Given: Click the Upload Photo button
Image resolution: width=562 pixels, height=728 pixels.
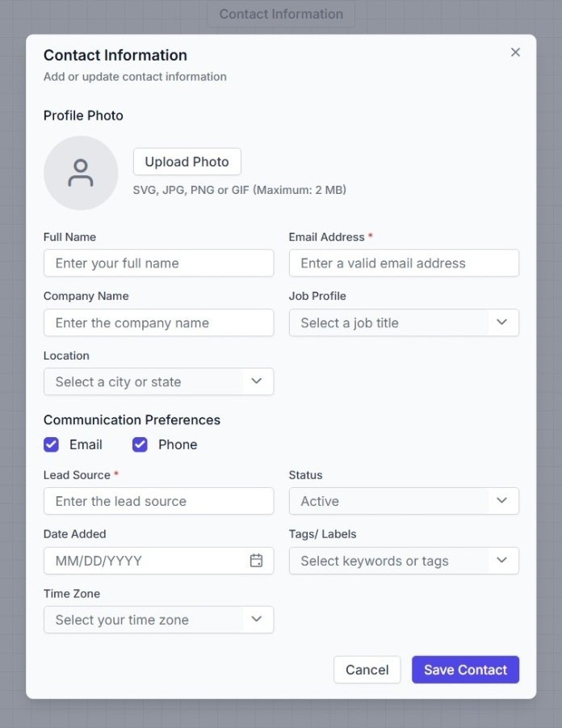Looking at the screenshot, I should pos(187,162).
